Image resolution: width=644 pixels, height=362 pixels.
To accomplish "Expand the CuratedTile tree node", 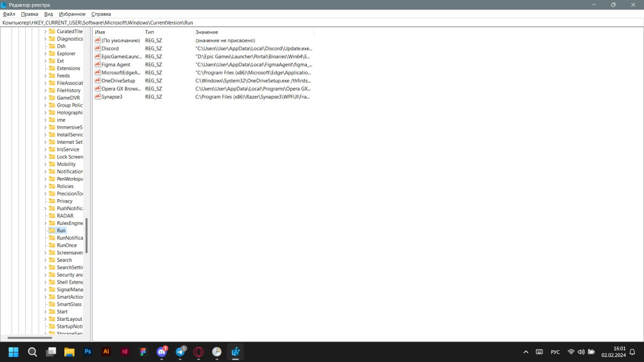I will click(45, 31).
